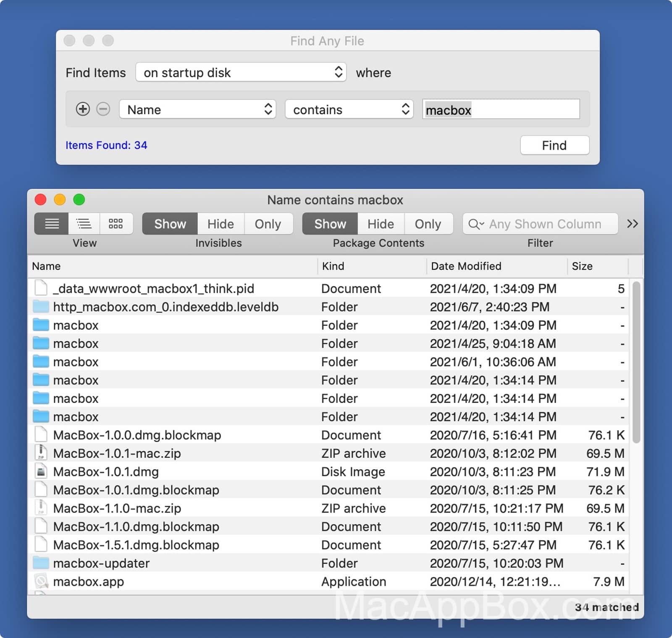Switch to icon grid view

tap(116, 224)
